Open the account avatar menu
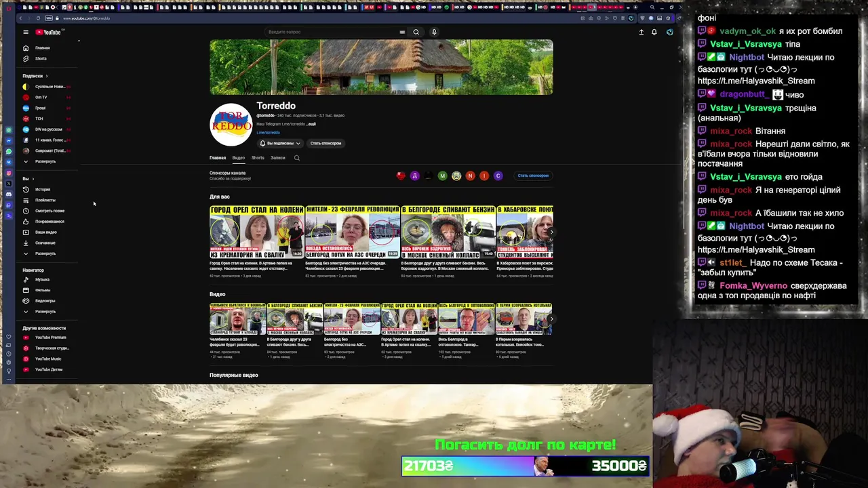This screenshot has height=488, width=868. (x=669, y=32)
